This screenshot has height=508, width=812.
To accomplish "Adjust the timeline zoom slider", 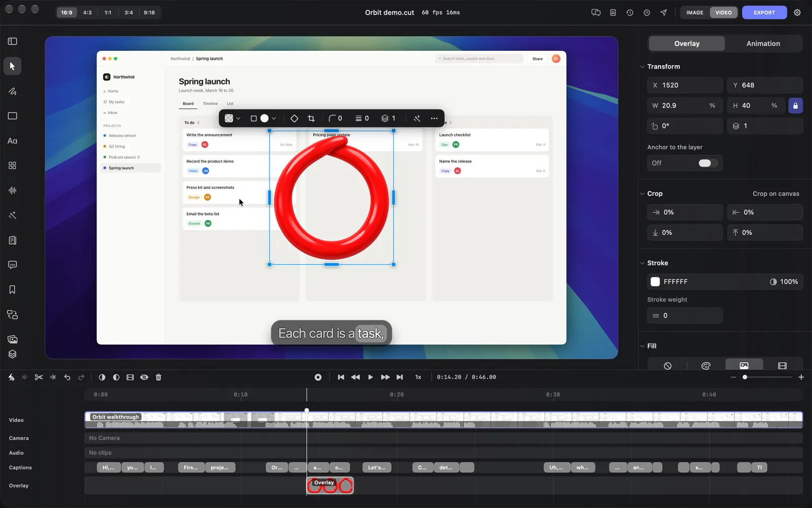I will pyautogui.click(x=767, y=377).
